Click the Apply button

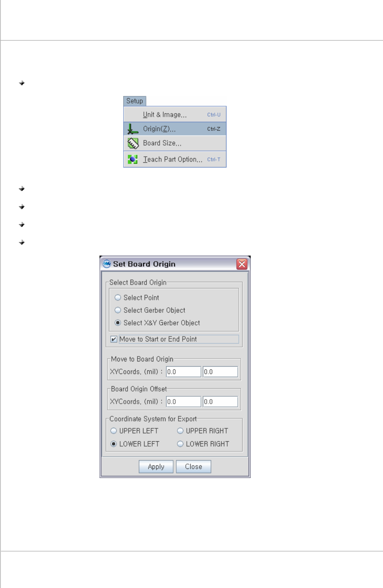click(156, 467)
